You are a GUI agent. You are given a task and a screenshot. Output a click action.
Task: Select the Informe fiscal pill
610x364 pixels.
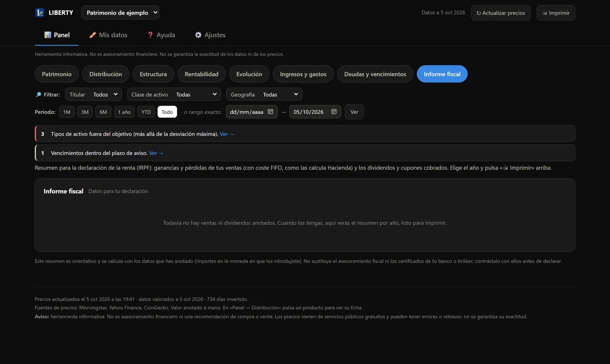pyautogui.click(x=442, y=74)
